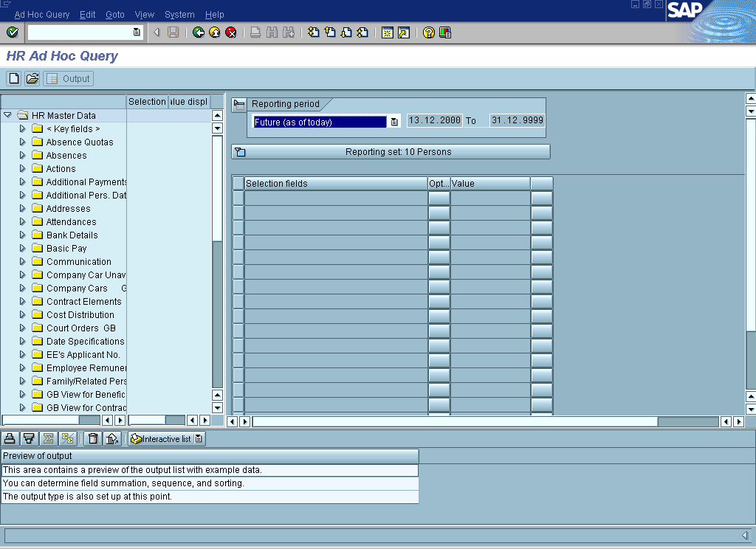
Task: Open the Edit menu
Action: [x=87, y=15]
